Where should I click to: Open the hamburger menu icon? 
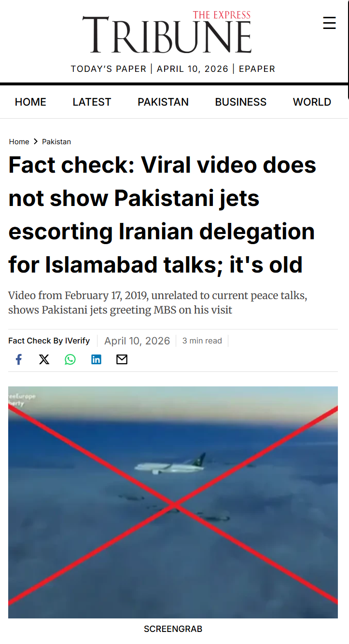pyautogui.click(x=329, y=23)
